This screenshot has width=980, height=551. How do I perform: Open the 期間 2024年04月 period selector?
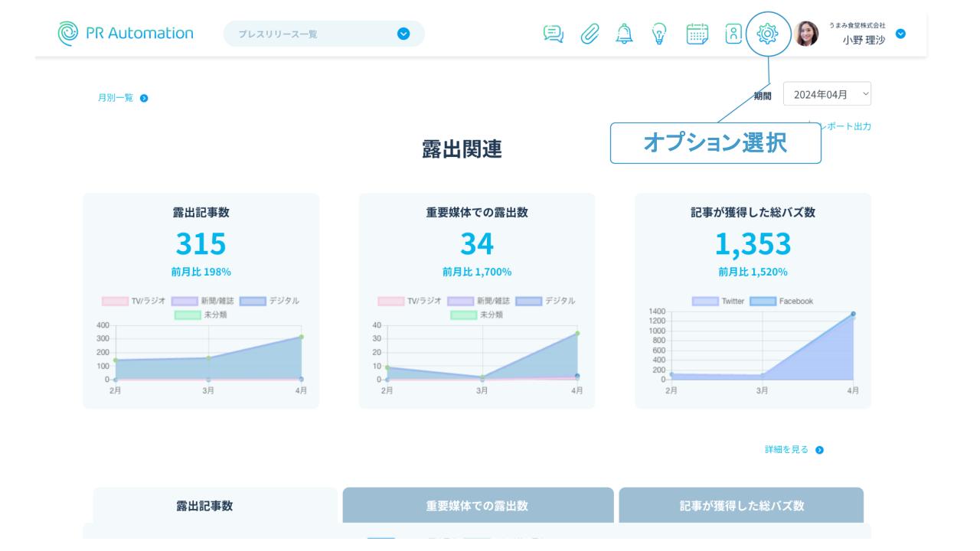827,95
